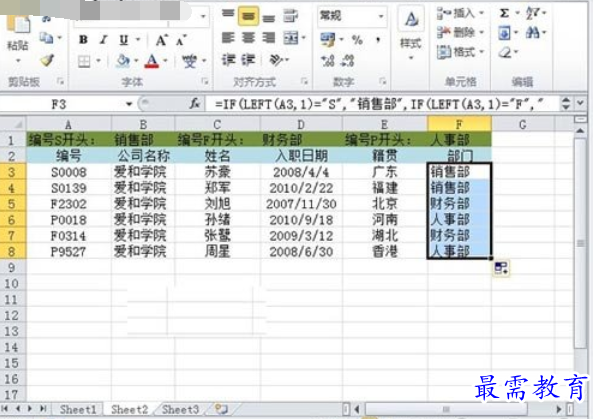Toggle Underline formatting
Image resolution: width=596 pixels, height=419 pixels.
[124, 40]
